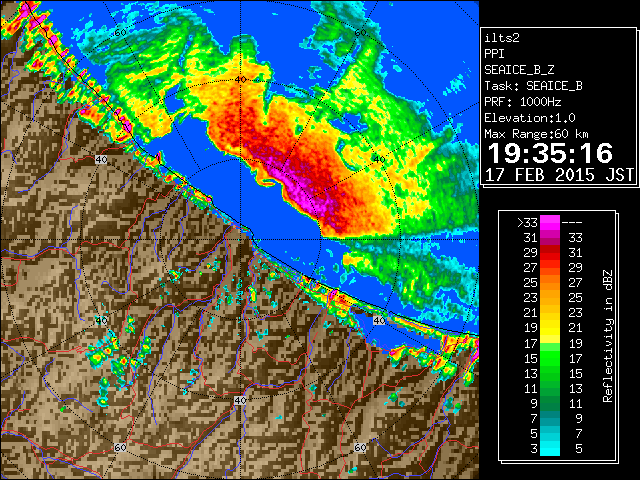
Task: Click the '40' ring label due south
Action: pyautogui.click(x=240, y=400)
